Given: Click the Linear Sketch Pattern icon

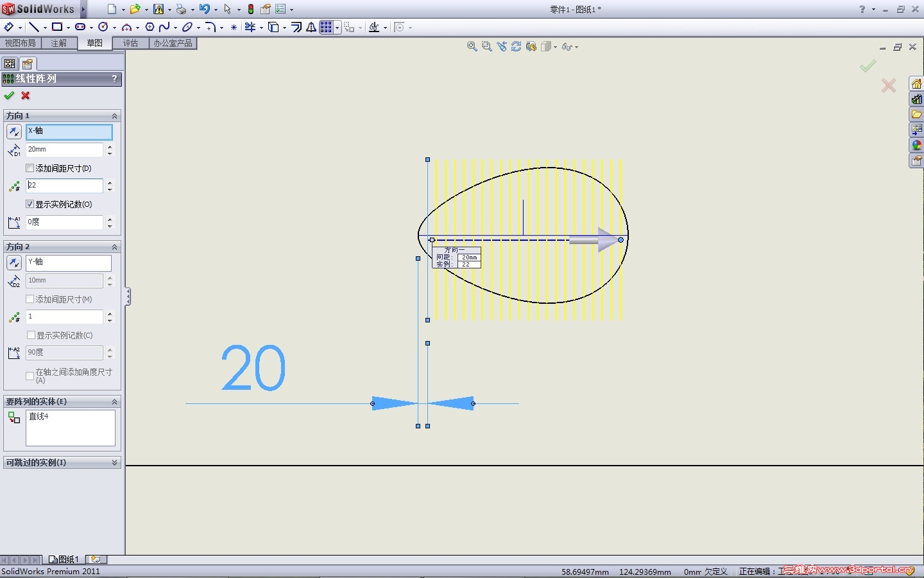Looking at the screenshot, I should tap(326, 27).
